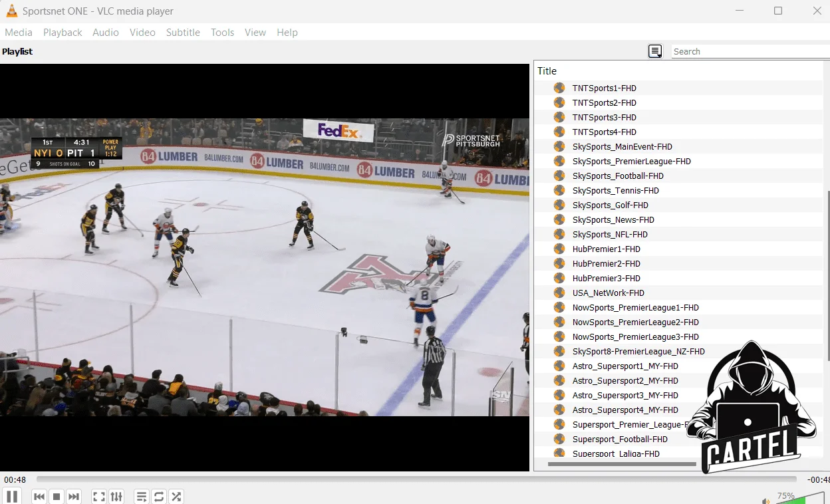This screenshot has height=504, width=830.
Task: Open playlist view mode dropdown
Action: 655,51
